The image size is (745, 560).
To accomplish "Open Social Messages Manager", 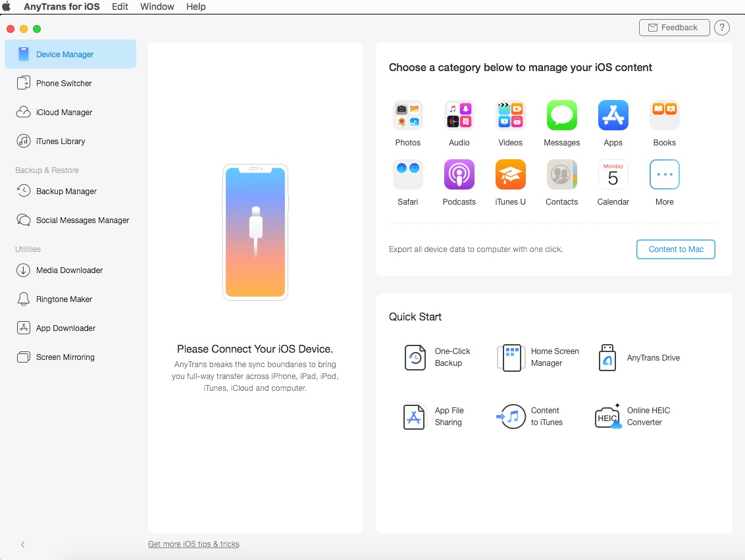I will [x=70, y=220].
